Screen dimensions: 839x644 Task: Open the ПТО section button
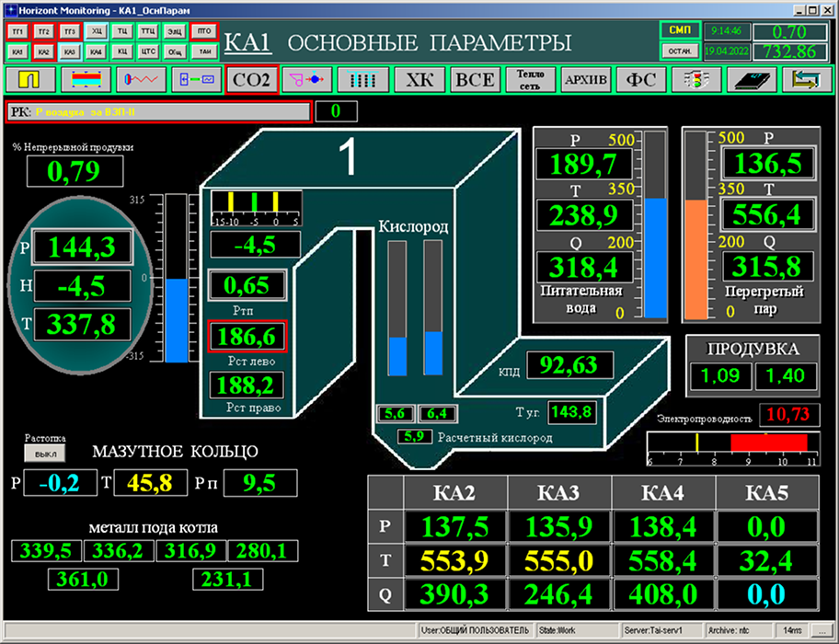pos(206,31)
